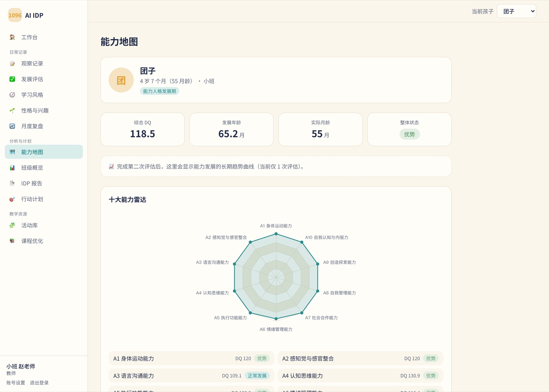Click the 1096 AI IDP logo badge

tap(15, 15)
